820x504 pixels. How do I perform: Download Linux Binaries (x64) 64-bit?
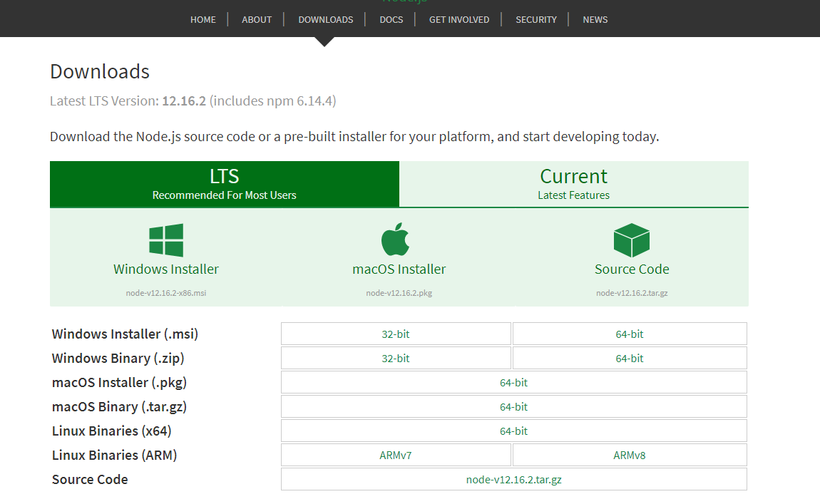click(513, 431)
